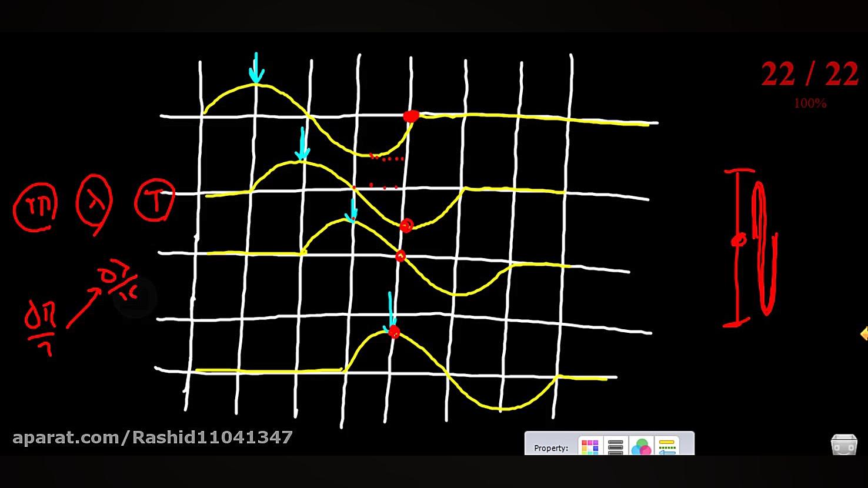Click the orange arrow at right edge
Viewport: 868px width, 488px height.
click(x=864, y=334)
